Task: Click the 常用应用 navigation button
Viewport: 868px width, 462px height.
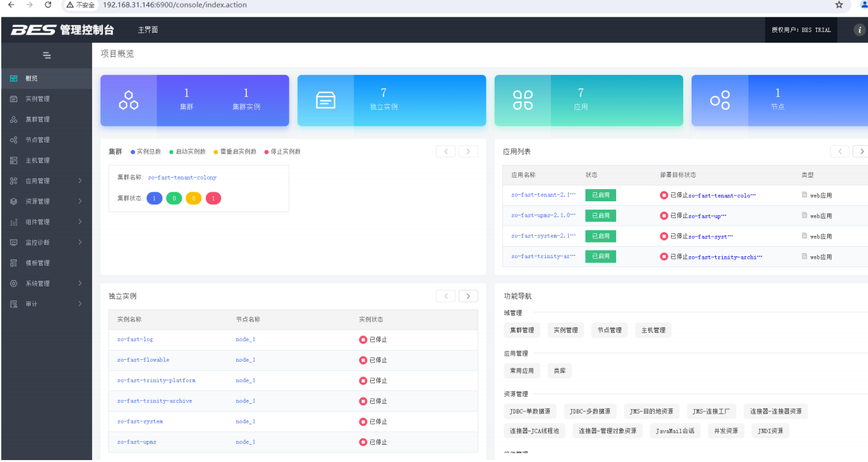Action: point(522,371)
